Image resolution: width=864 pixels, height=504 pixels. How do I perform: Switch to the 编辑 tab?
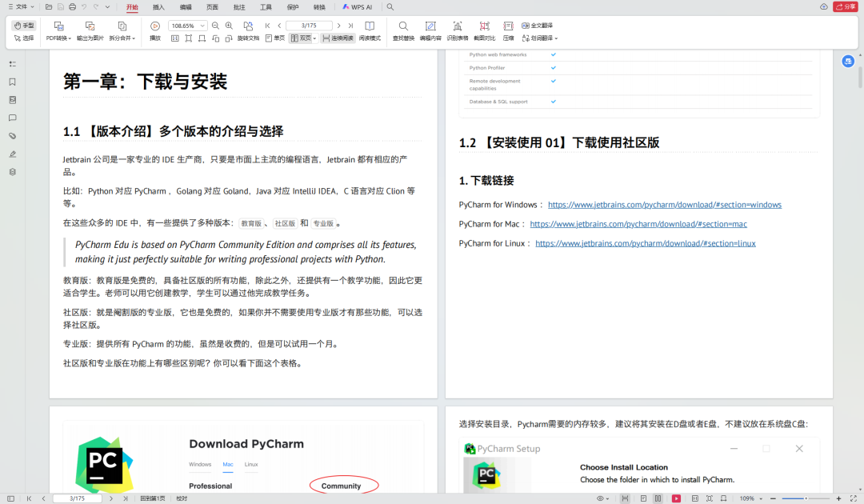(186, 7)
